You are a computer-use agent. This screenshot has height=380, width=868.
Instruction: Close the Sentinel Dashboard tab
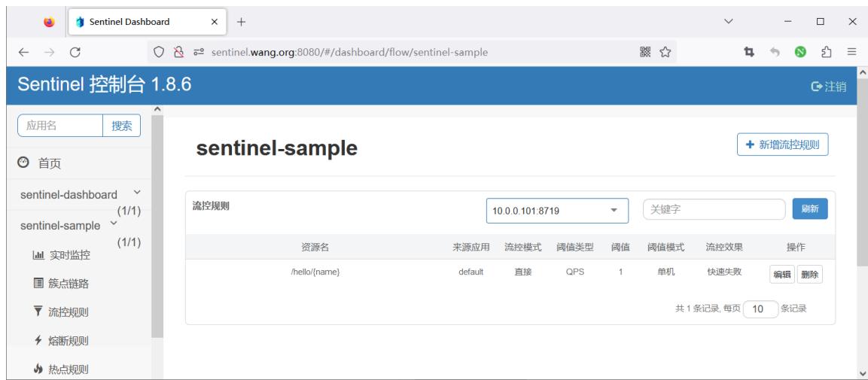point(215,22)
